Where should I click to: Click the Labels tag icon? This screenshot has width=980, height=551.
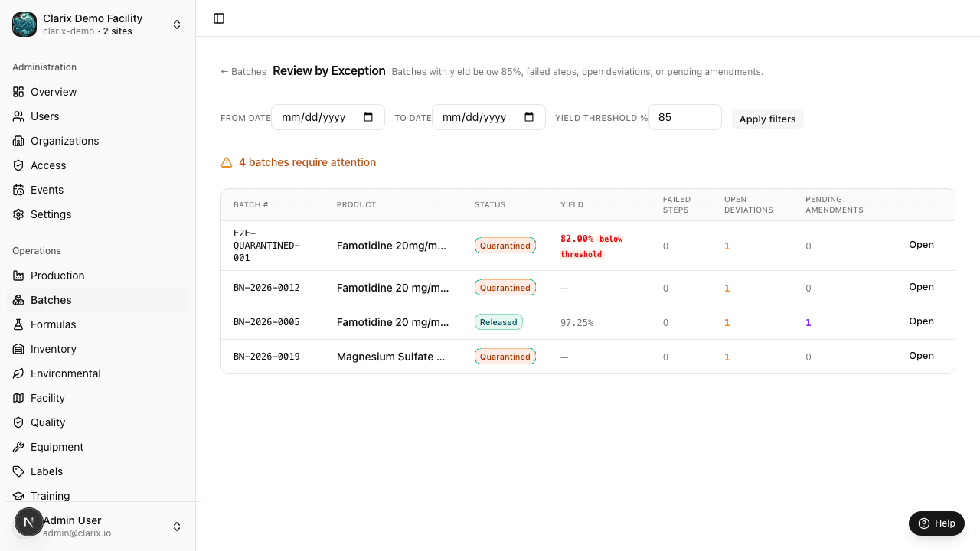pos(18,471)
